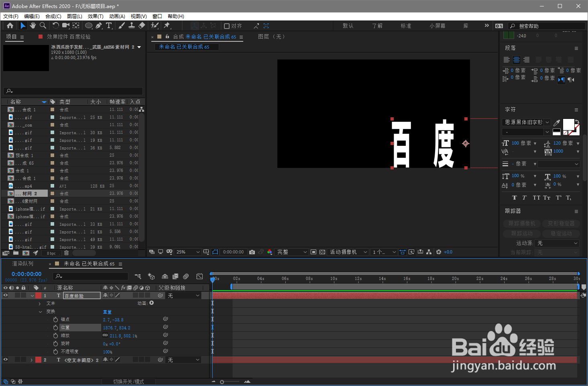Switch to the 渲染队列 tab
The height and width of the screenshot is (386, 588).
[x=23, y=263]
